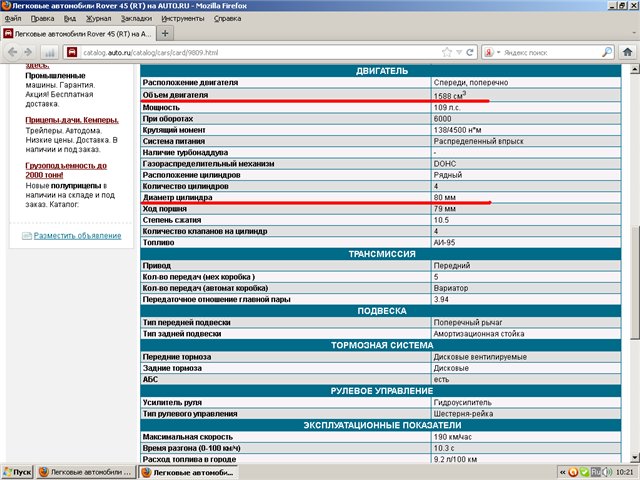Click the ТРАНСМИССИЯ section header
The height and width of the screenshot is (480, 640).
click(381, 254)
